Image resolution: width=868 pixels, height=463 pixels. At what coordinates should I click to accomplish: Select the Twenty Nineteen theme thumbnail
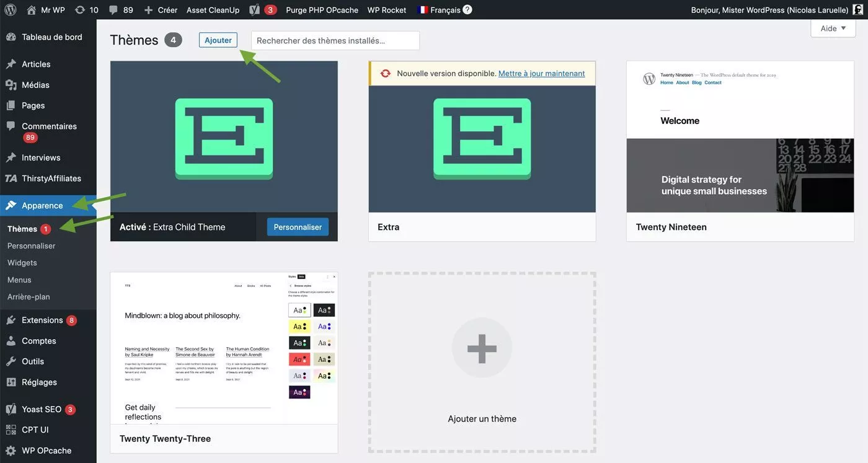click(740, 137)
